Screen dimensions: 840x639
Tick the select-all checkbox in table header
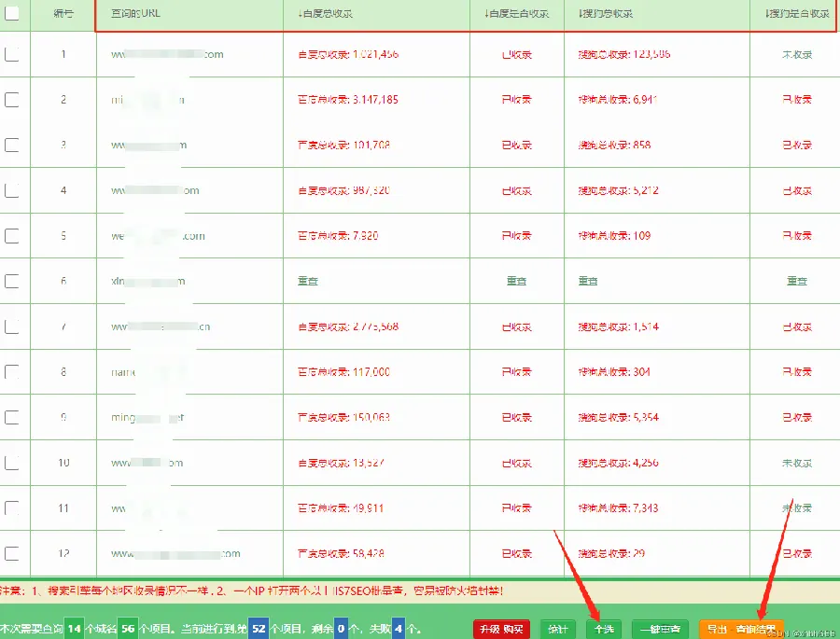point(12,13)
